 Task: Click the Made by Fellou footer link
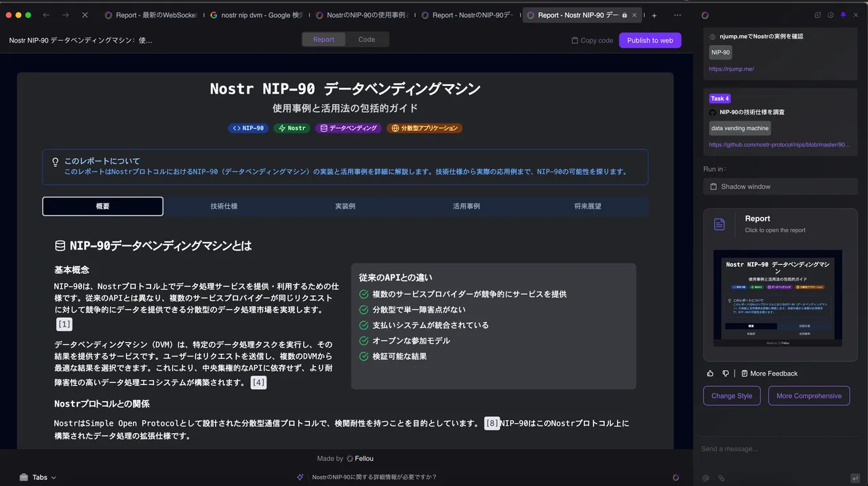point(345,458)
